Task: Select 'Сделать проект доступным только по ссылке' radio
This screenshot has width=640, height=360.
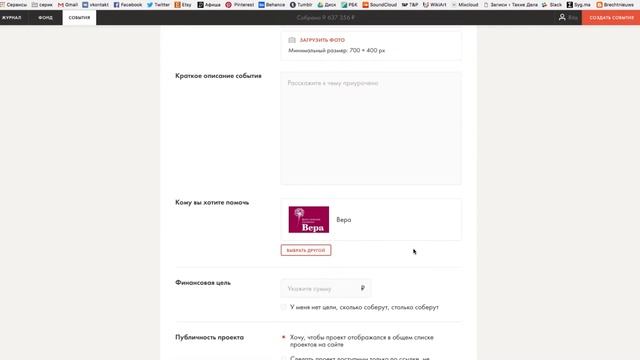Action: click(283, 358)
